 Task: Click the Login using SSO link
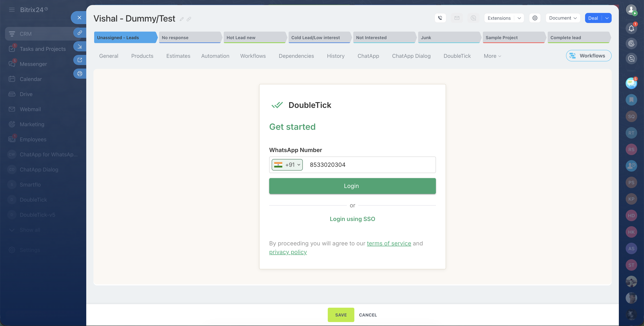click(x=352, y=219)
